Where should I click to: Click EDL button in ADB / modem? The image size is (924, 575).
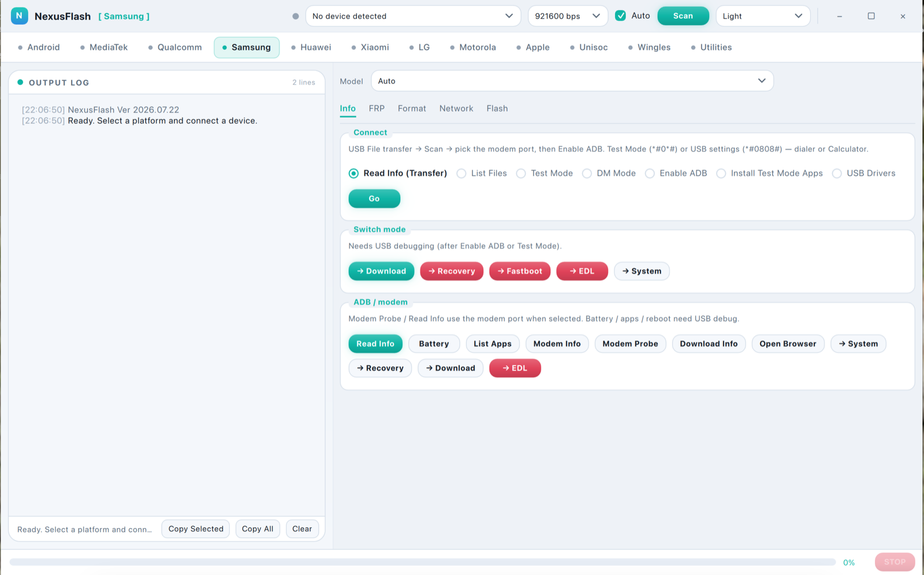[515, 368]
